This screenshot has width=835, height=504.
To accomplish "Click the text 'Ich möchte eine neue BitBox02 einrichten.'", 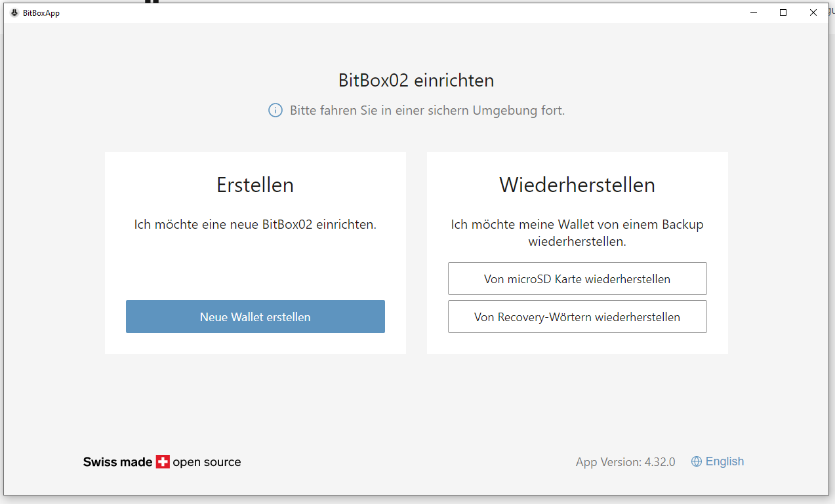I will 255,224.
